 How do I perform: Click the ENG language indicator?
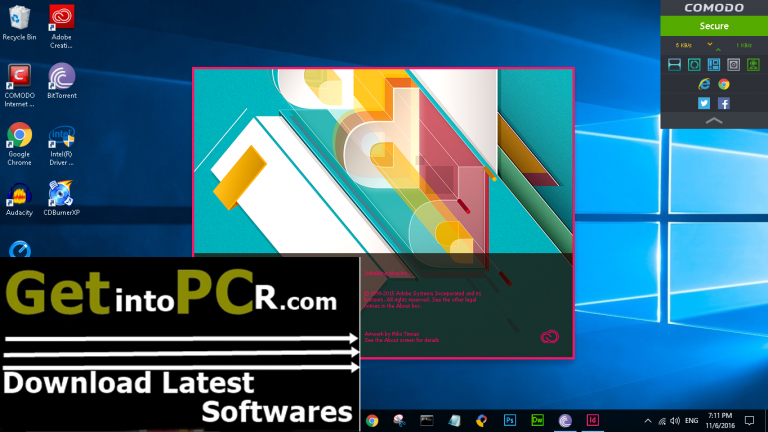tap(692, 421)
